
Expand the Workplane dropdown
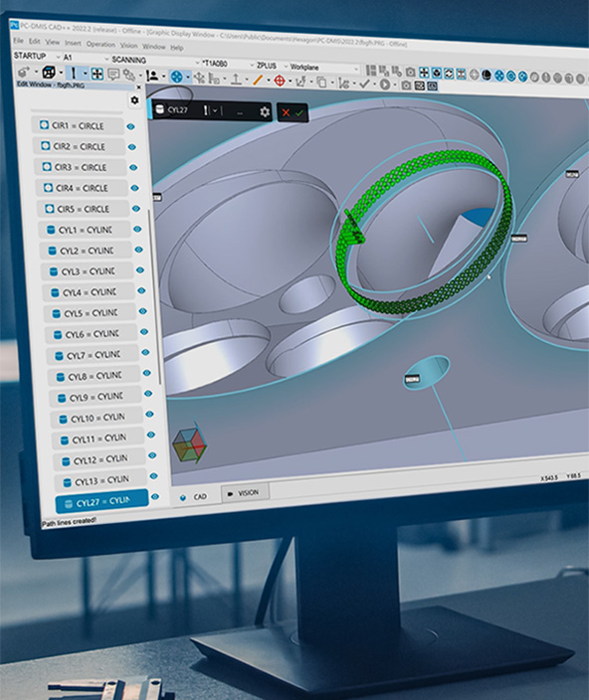[356, 69]
